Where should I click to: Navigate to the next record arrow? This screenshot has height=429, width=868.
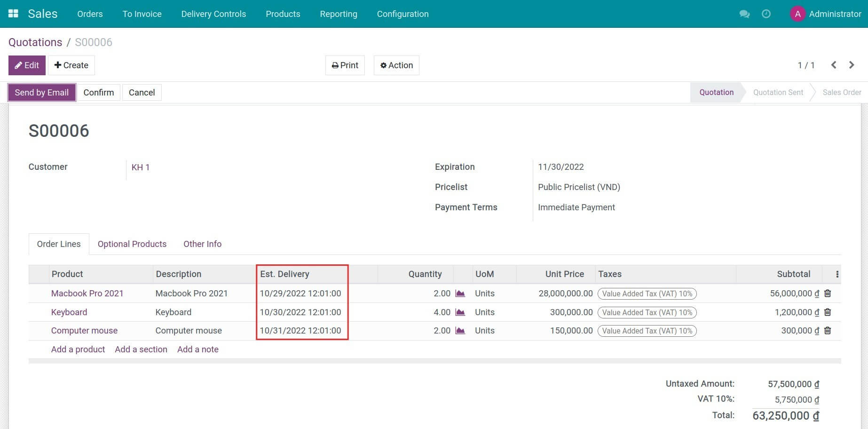[851, 65]
